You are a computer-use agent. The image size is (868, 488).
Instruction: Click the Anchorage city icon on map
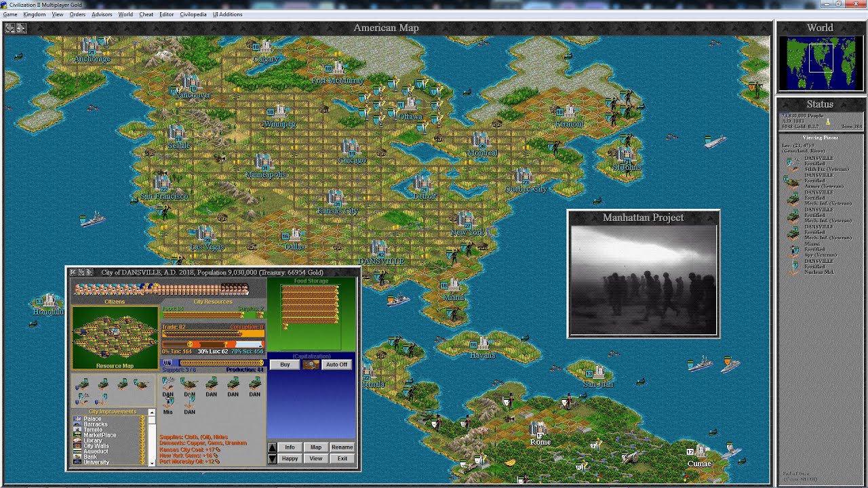(x=90, y=47)
